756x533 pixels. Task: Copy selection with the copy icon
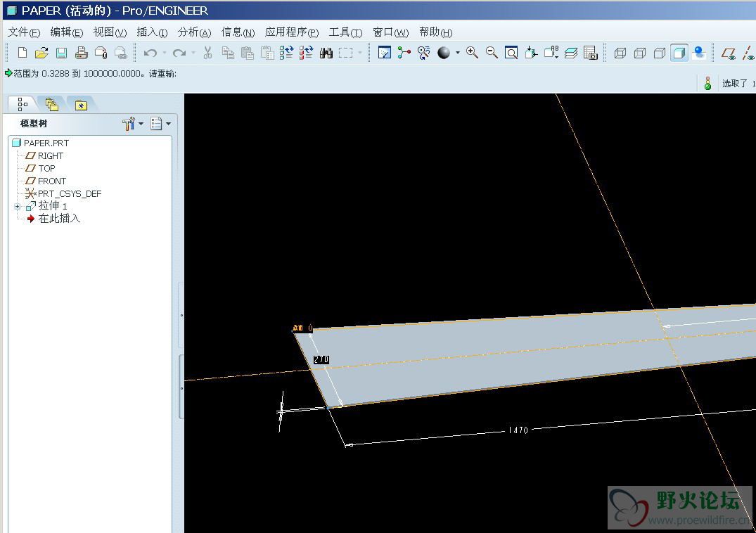[228, 53]
